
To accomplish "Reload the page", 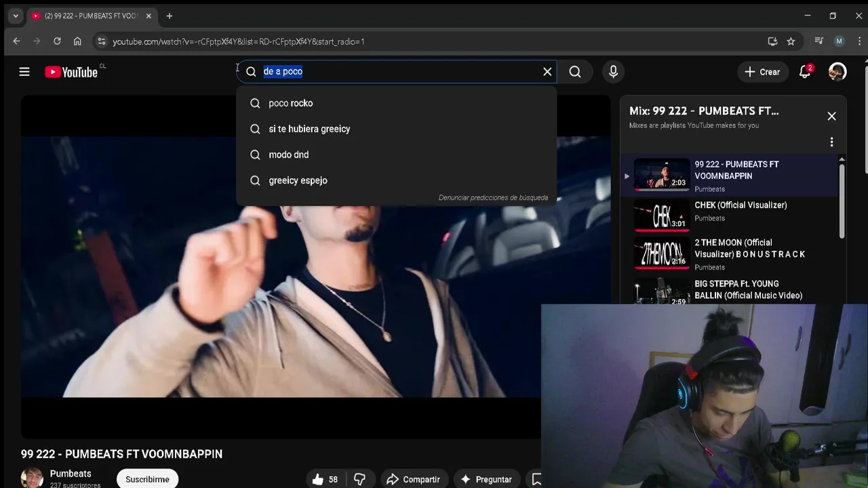I will pyautogui.click(x=57, y=41).
